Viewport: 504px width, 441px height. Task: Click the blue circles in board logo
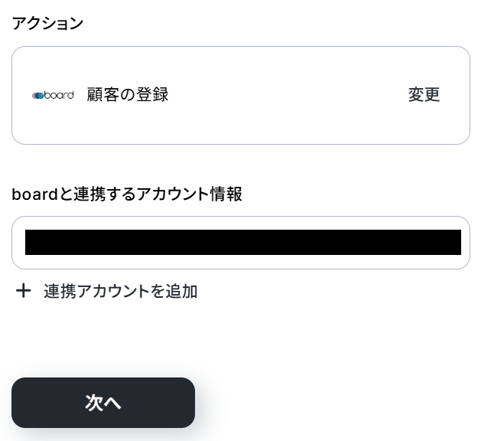click(x=37, y=96)
